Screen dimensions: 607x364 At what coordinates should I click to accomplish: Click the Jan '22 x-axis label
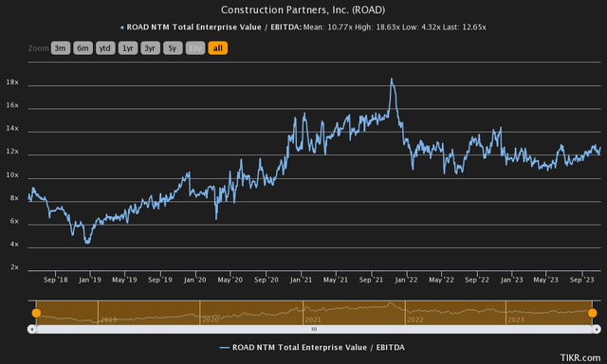407,280
